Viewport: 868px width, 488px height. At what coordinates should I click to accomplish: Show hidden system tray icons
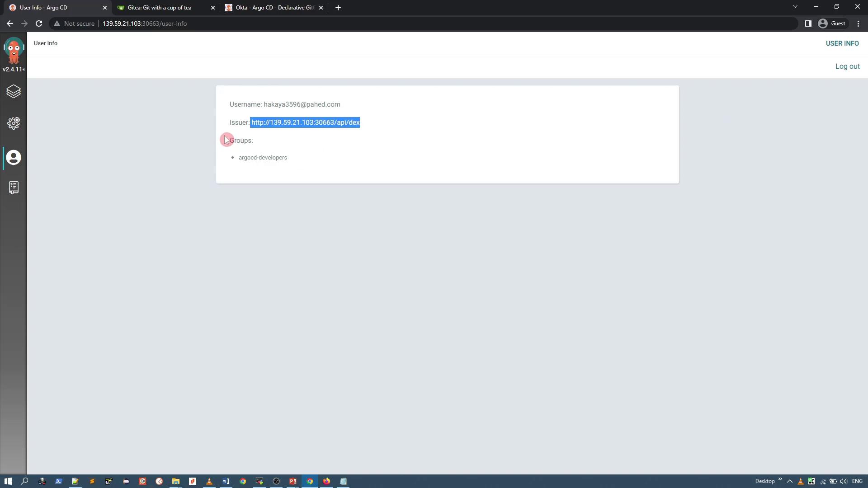790,481
